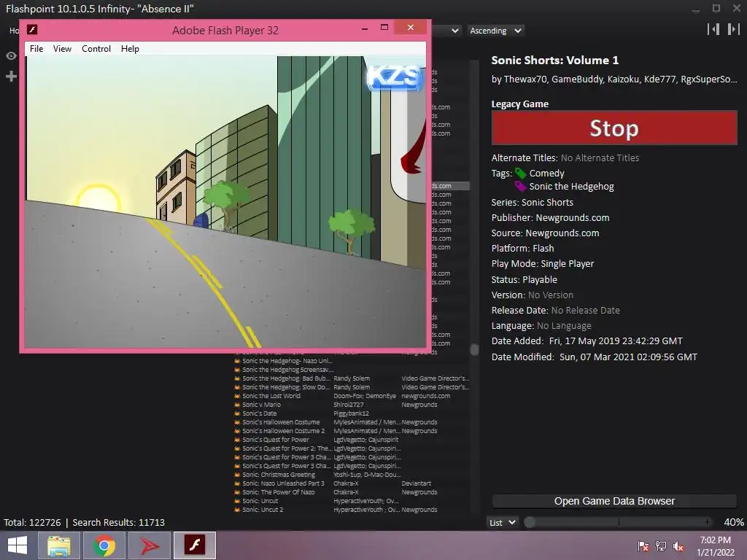
Task: Open the Help menu in Flash Player
Action: 130,49
